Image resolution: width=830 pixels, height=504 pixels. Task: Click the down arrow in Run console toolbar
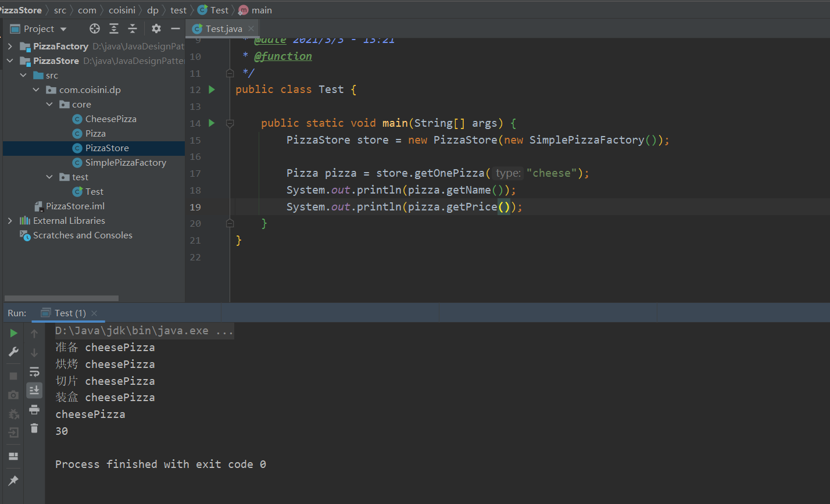(x=34, y=352)
